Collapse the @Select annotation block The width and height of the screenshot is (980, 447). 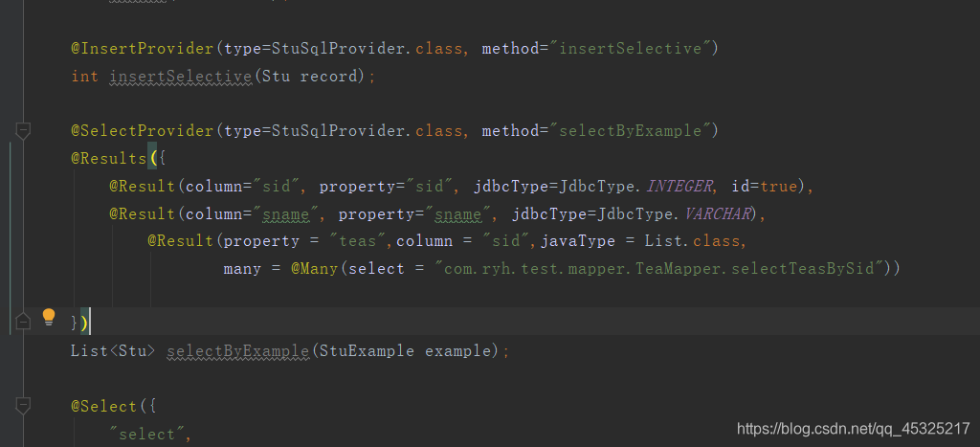(23, 407)
